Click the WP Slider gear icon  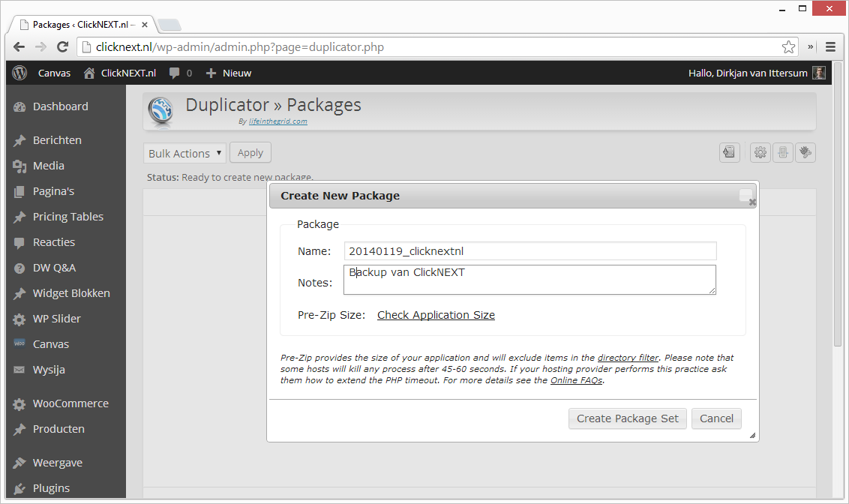pos(19,319)
